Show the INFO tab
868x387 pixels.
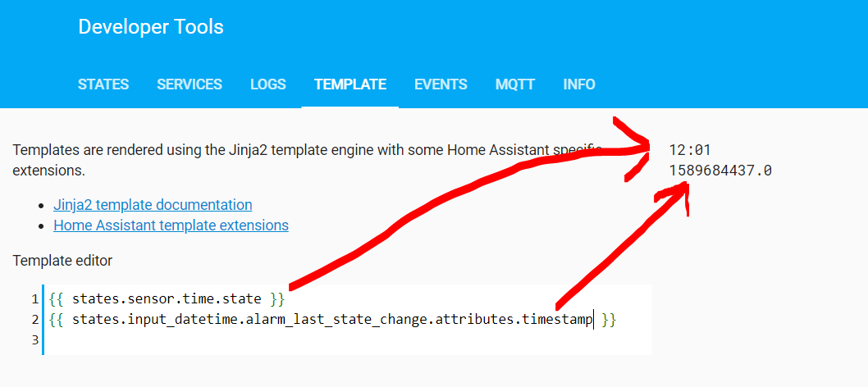[579, 84]
